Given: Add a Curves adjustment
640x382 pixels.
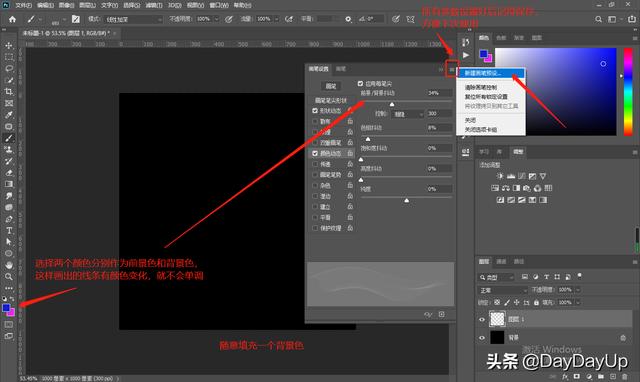Looking at the screenshot, I should point(521,176).
